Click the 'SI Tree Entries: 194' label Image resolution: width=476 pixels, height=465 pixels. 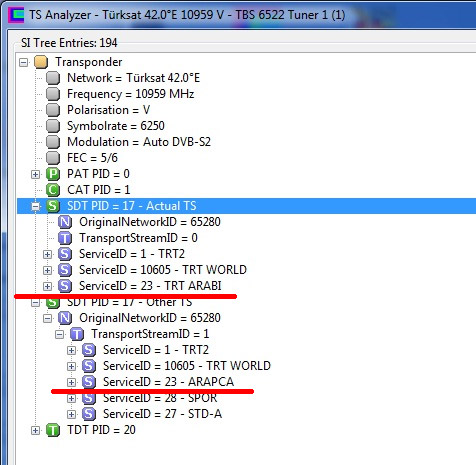point(69,43)
